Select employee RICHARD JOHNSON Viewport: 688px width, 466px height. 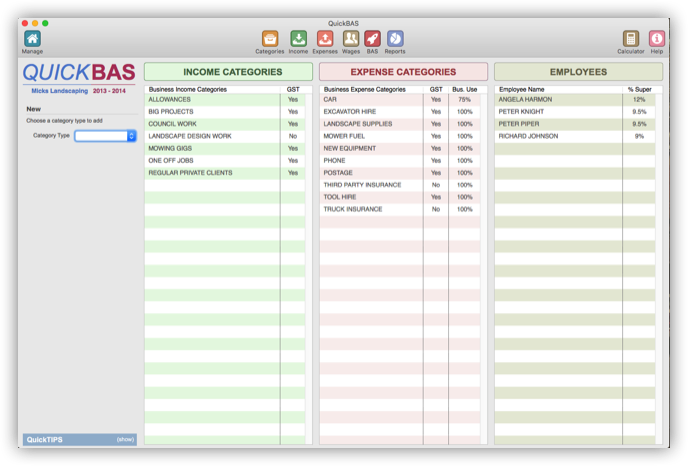575,136
